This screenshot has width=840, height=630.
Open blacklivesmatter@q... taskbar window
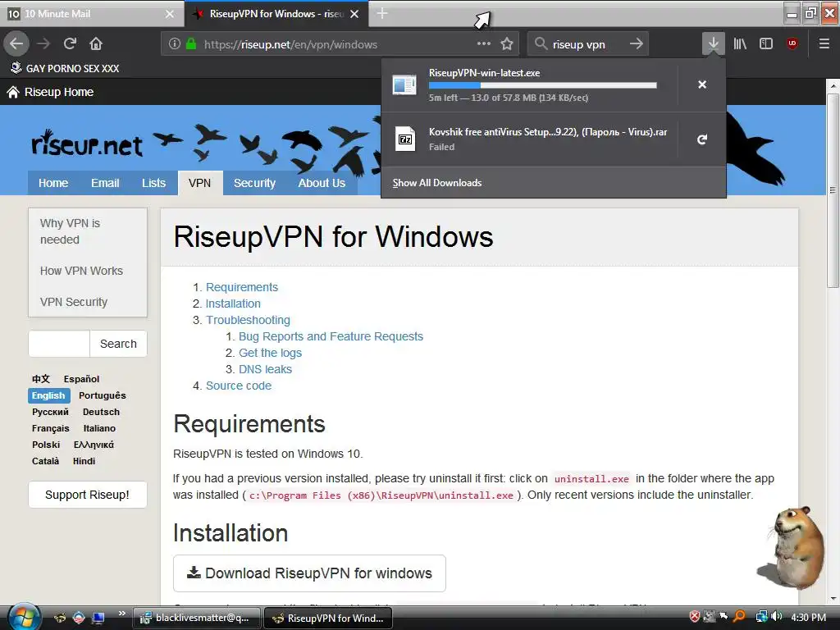click(196, 618)
